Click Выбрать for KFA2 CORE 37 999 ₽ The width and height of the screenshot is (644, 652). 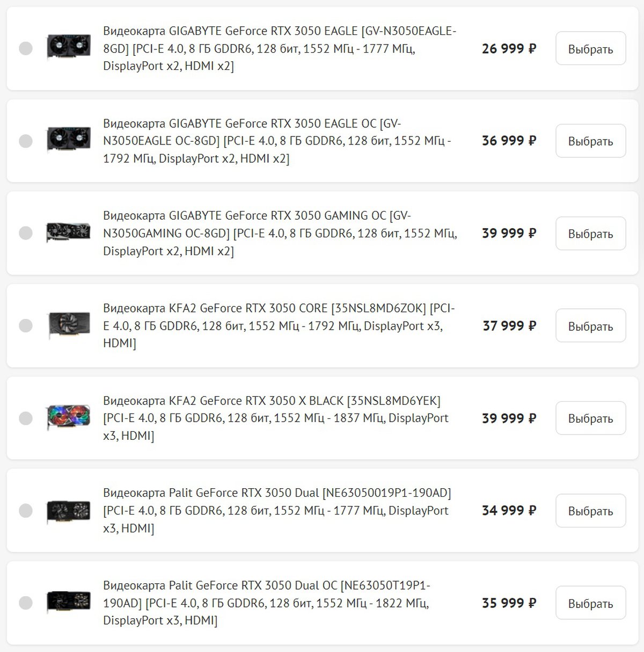click(x=590, y=325)
